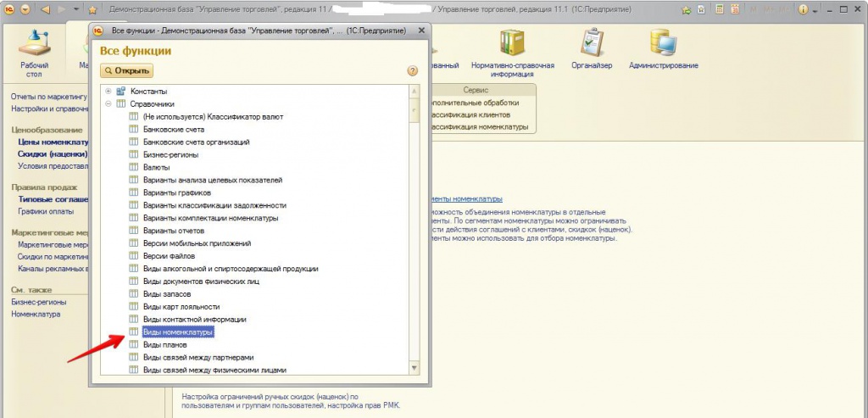The height and width of the screenshot is (418, 868).
Task: Select (Не используется) Классификатор валют
Action: pos(213,117)
